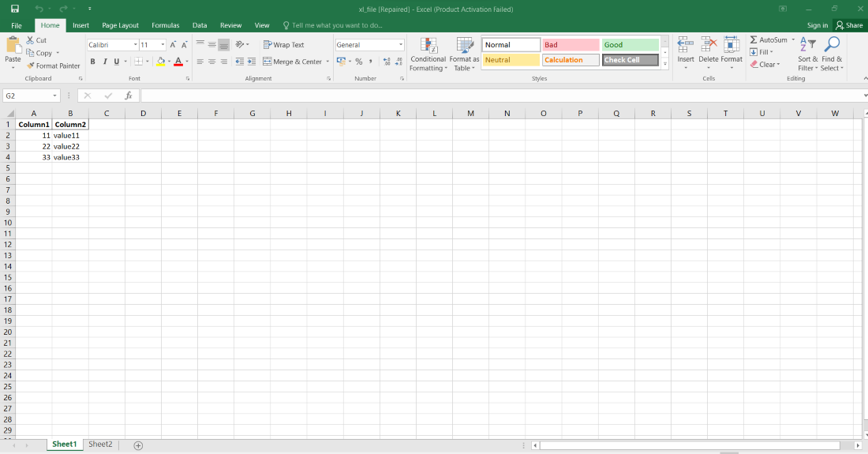Click the Font Color red A swatch
The width and height of the screenshot is (868, 454).
pos(178,62)
